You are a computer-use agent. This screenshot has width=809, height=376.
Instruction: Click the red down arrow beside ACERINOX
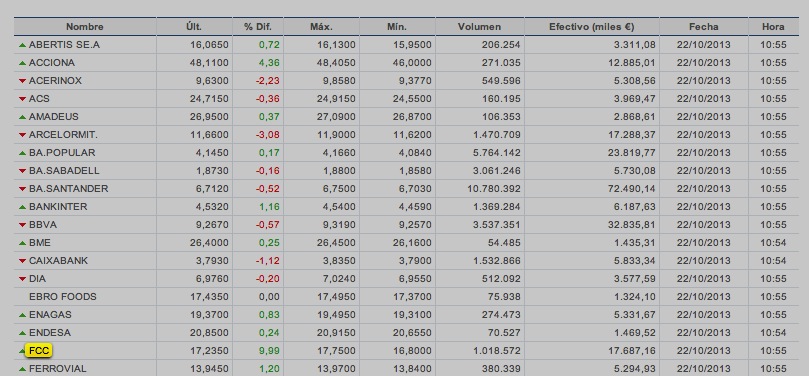22,81
